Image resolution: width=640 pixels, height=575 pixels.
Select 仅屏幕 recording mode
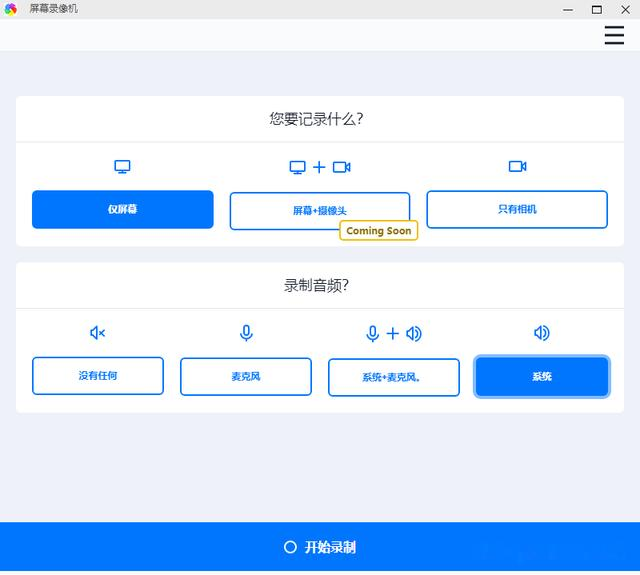[x=122, y=209]
